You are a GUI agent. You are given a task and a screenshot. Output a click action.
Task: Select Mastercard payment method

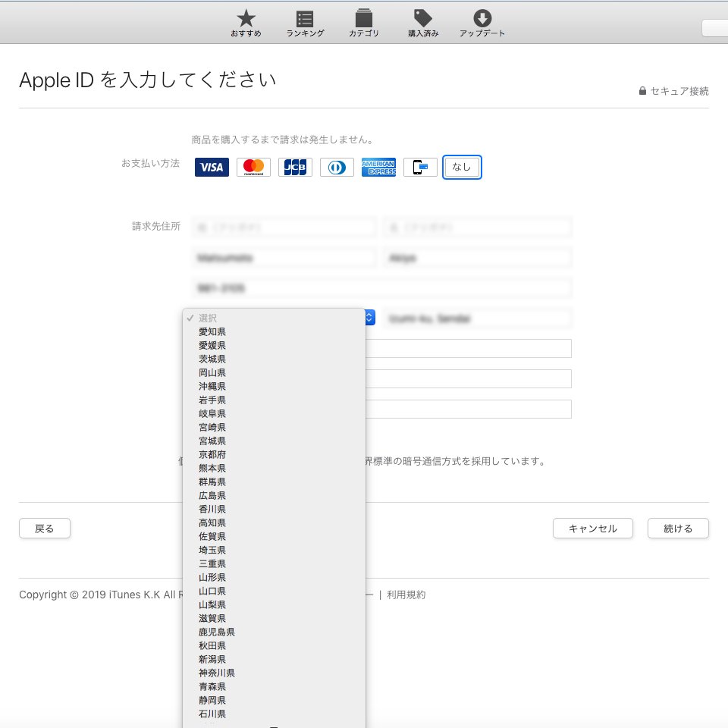tap(253, 167)
